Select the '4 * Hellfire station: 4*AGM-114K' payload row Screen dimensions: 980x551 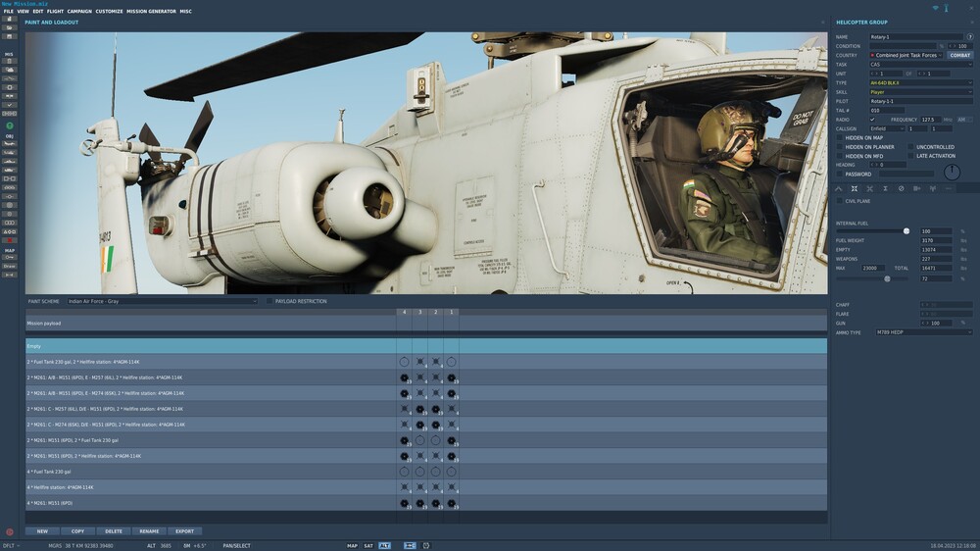click(x=426, y=487)
